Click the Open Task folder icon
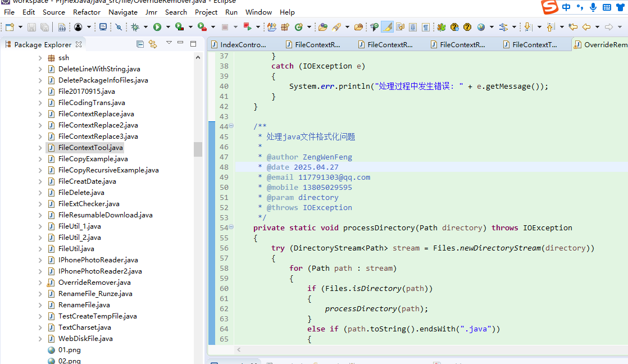Screen dimensions: 628x364 (x=359, y=27)
